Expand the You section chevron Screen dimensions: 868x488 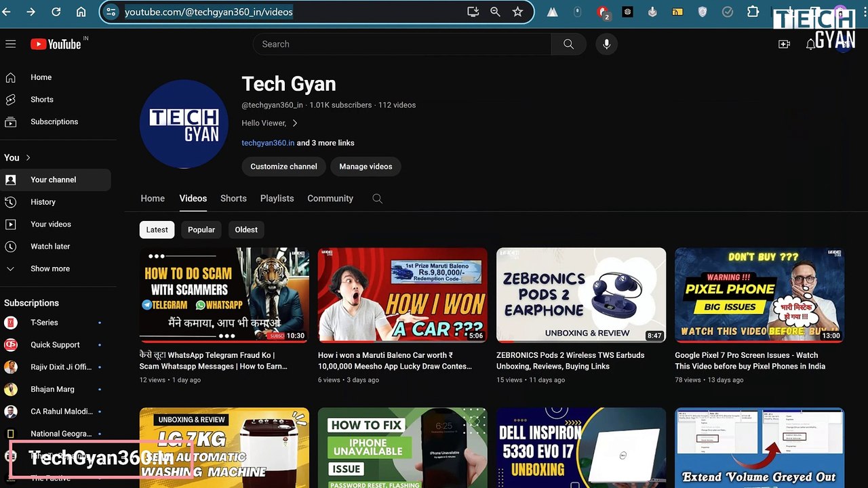[28, 157]
